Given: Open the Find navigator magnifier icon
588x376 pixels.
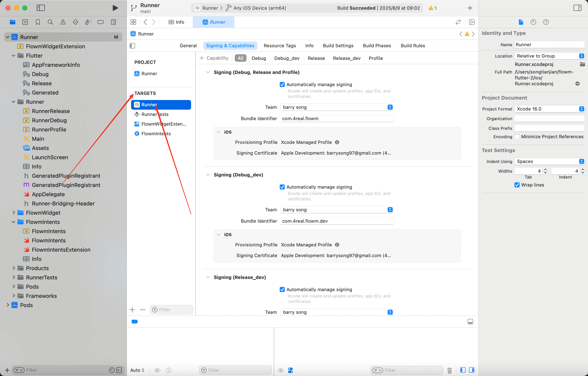Looking at the screenshot, I should pos(50,22).
